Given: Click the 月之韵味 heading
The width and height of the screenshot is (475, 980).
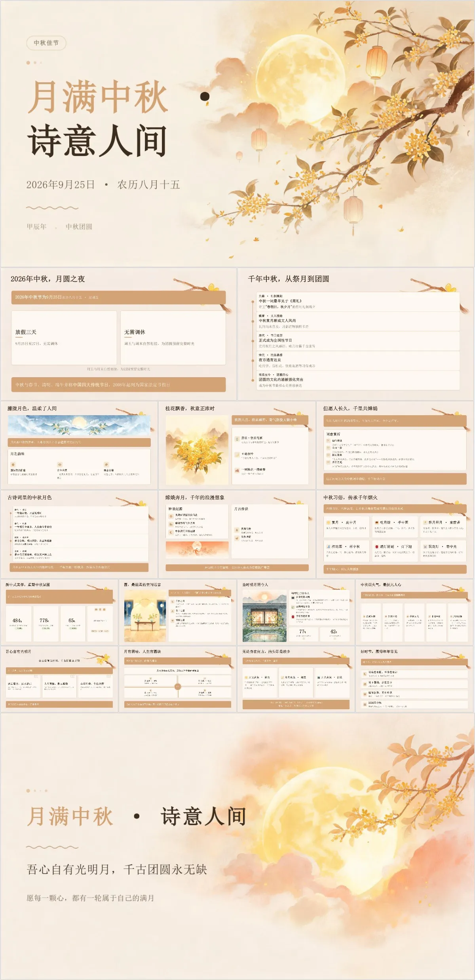Looking at the screenshot, I should point(17,454).
